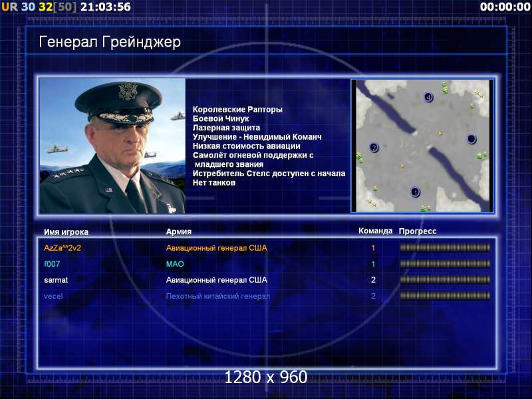532x399 pixels.
Task: Click the "00:00:00" game timer
Action: tap(505, 7)
